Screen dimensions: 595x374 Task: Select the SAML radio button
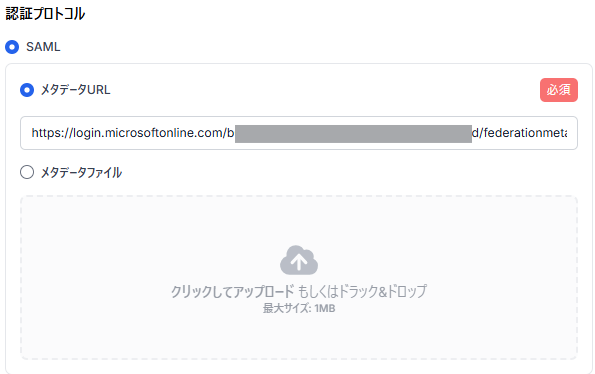[12, 47]
